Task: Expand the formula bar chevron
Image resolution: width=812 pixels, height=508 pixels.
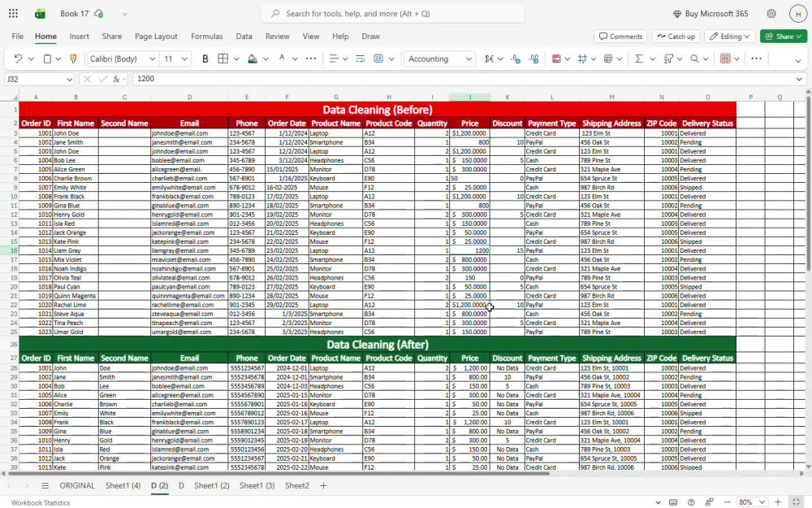Action: (x=799, y=79)
